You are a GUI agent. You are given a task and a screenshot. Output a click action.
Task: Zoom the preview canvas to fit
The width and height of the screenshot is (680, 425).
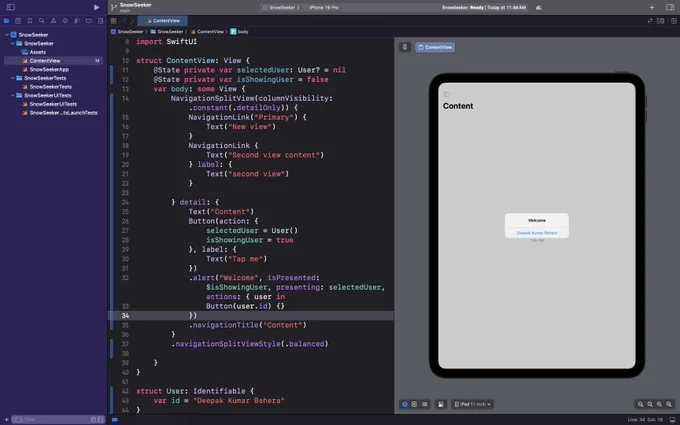pos(659,404)
